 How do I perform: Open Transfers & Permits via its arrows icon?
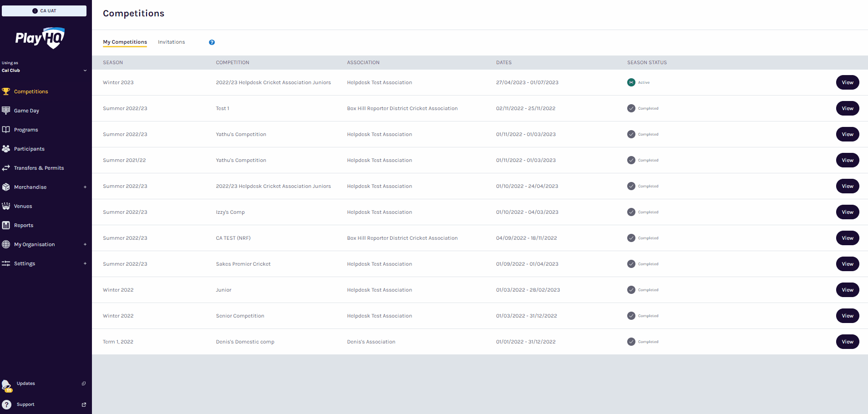point(6,167)
